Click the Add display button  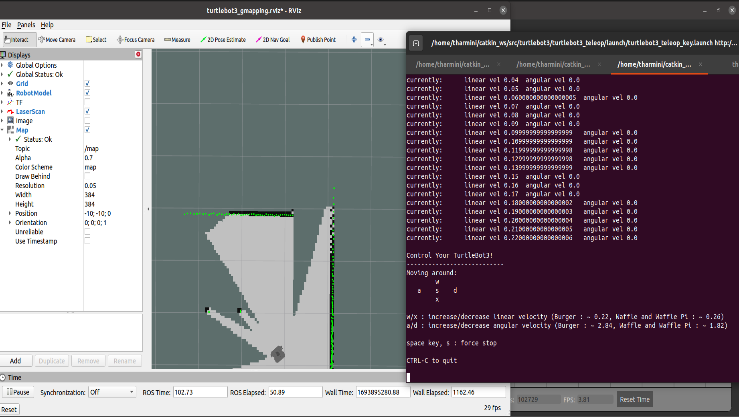pyautogui.click(x=16, y=360)
